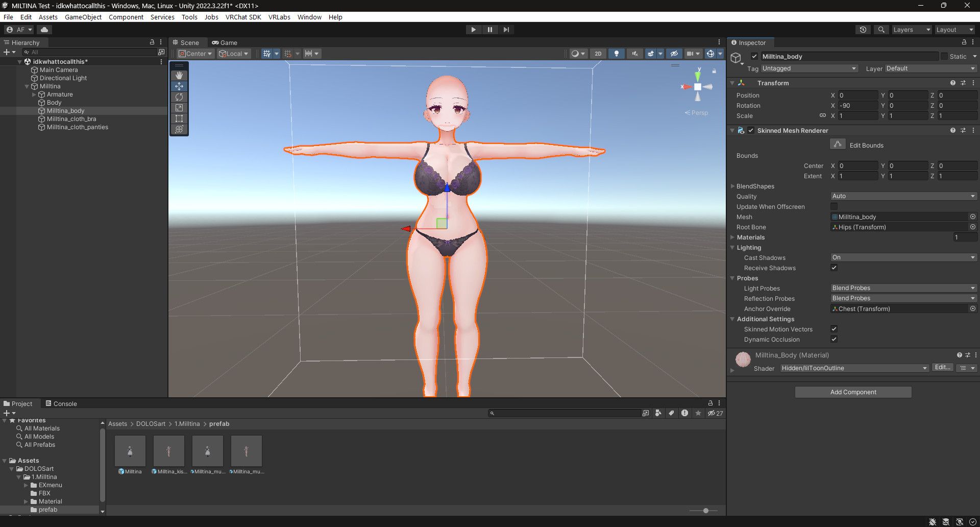Lock the Inspector panel

(x=964, y=42)
